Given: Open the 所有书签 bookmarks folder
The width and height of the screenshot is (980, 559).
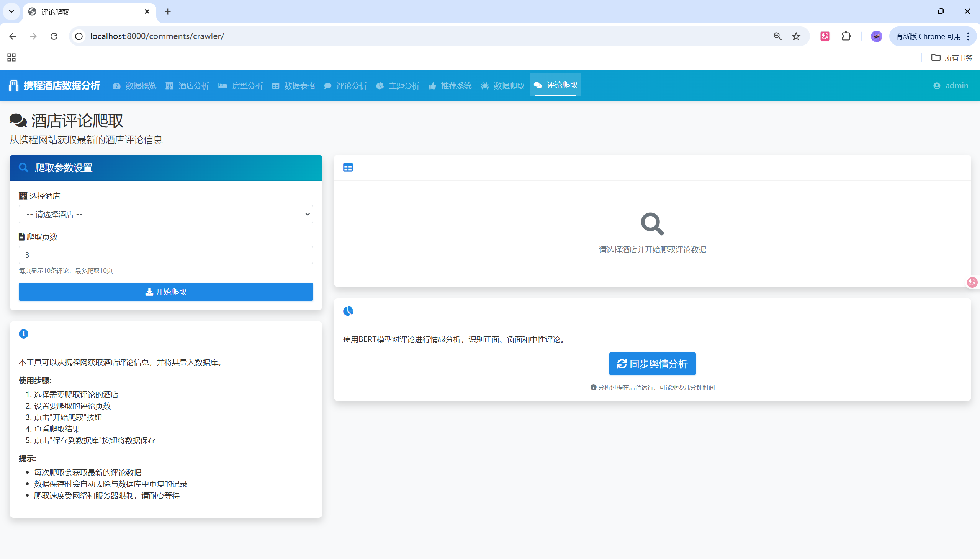Looking at the screenshot, I should coord(952,58).
